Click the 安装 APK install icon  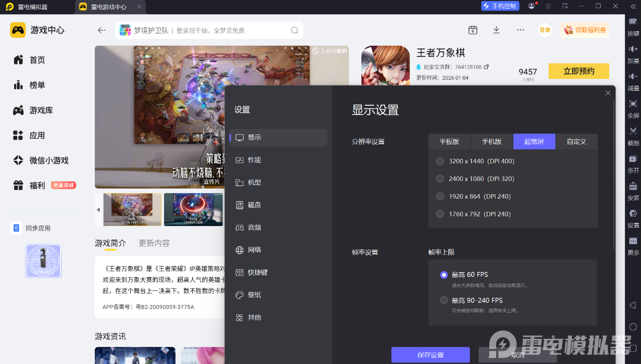(x=633, y=187)
